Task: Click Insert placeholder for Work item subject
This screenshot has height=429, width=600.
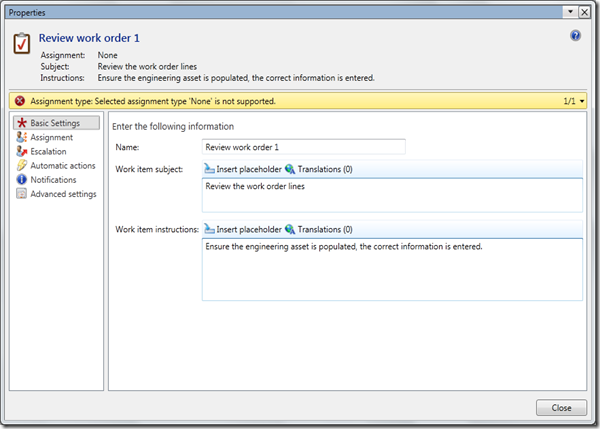Action: 243,169
